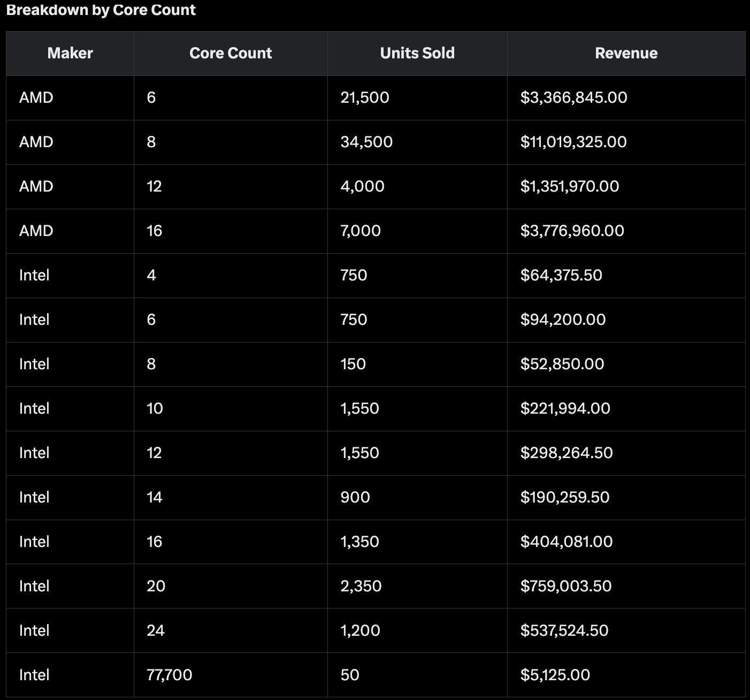The width and height of the screenshot is (750, 700).
Task: Select the 7,000 units sold cell
Action: pos(361,231)
